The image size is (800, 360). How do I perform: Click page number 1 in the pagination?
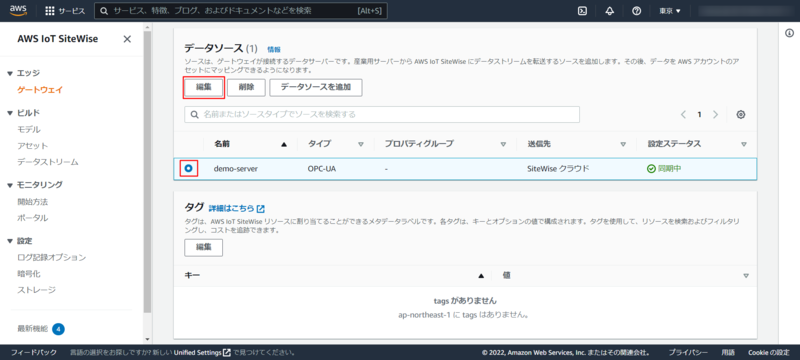point(699,115)
